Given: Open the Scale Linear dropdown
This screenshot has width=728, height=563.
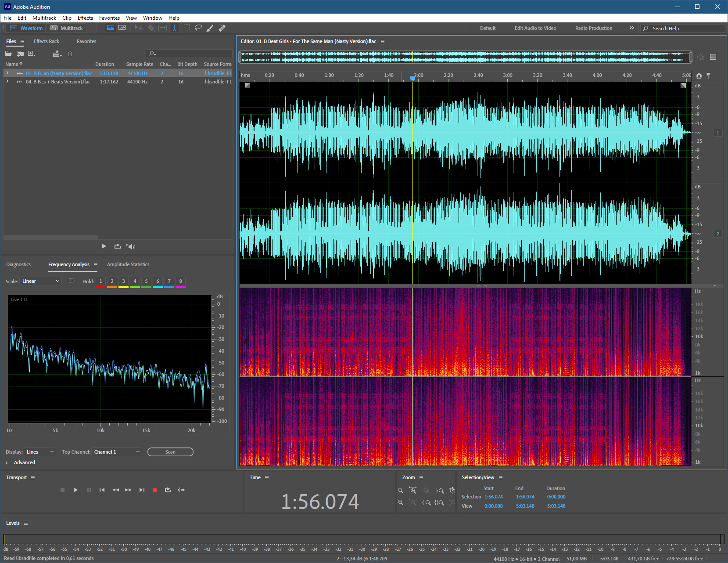Looking at the screenshot, I should [x=41, y=281].
